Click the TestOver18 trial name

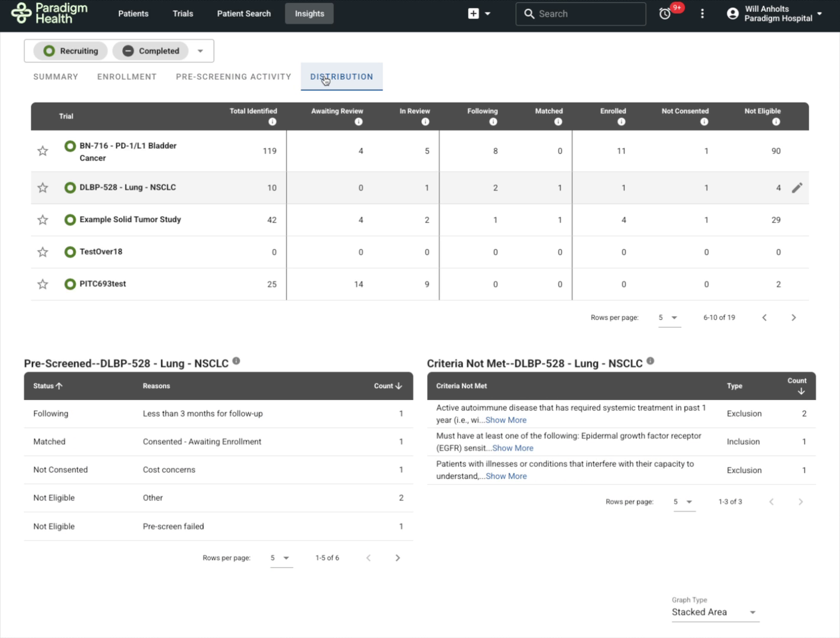point(101,252)
